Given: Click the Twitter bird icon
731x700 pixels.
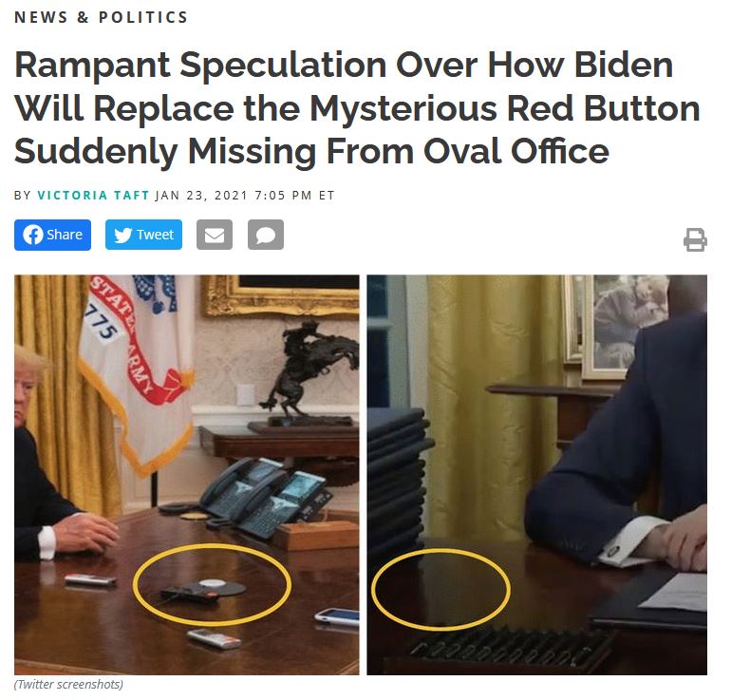Looking at the screenshot, I should pyautogui.click(x=122, y=235).
